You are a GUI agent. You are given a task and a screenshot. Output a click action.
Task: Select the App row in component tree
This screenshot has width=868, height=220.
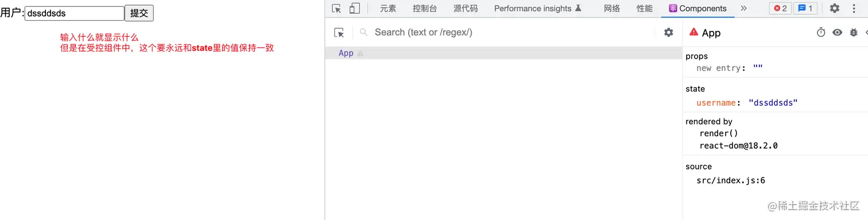click(x=503, y=53)
